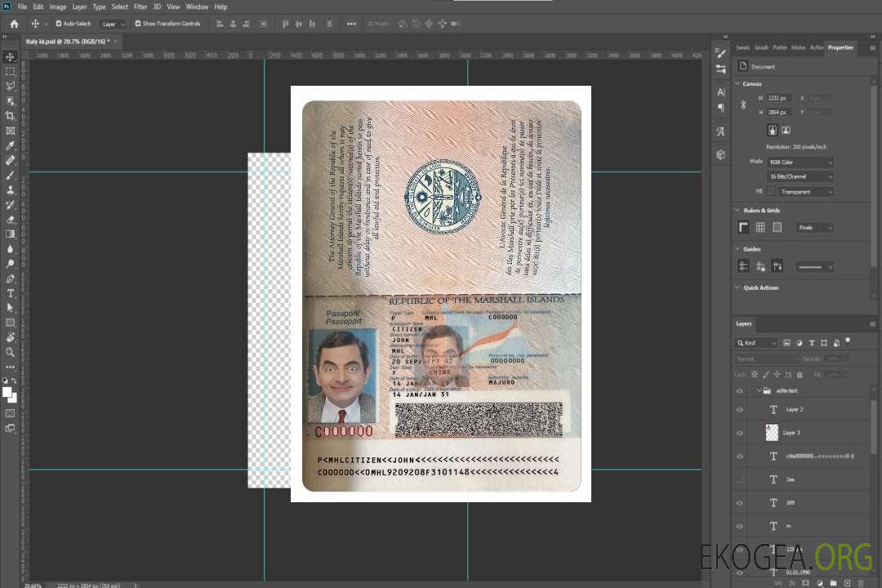Viewport: 882px width, 588px height.
Task: Toggle visibility of the '169' text layer
Action: coord(740,503)
